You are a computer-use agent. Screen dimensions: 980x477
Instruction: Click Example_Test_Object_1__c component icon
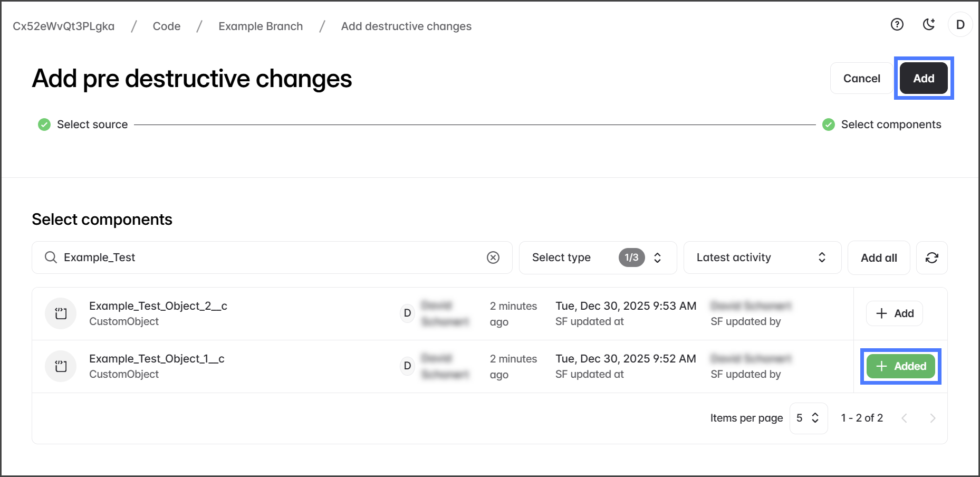click(x=61, y=366)
